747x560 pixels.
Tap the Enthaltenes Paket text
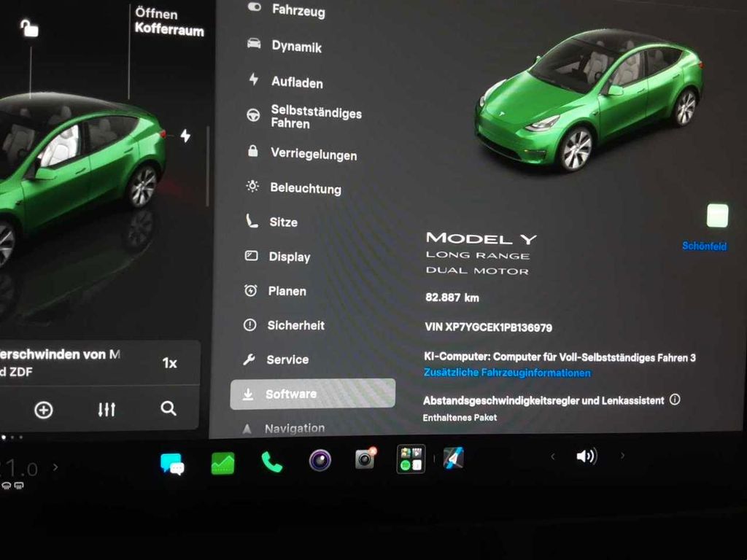pyautogui.click(x=460, y=418)
